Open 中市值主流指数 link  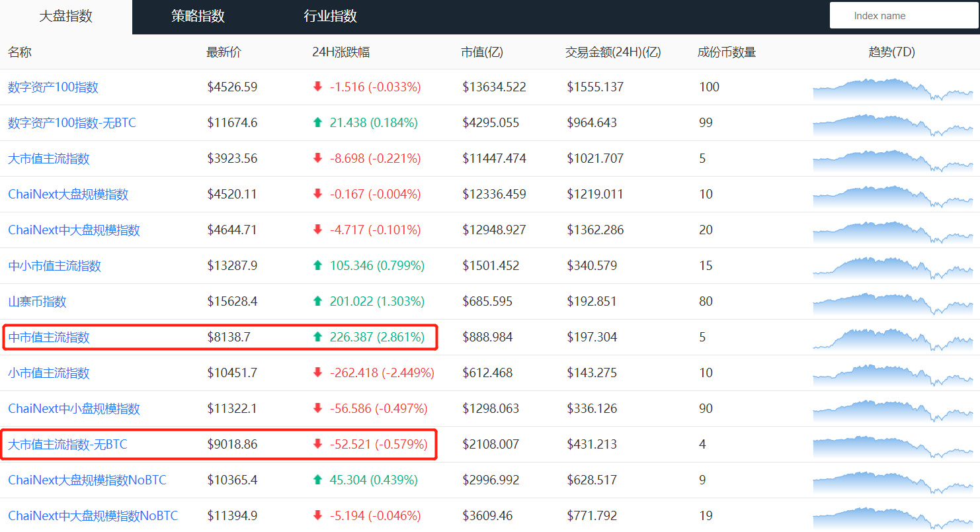click(x=48, y=337)
